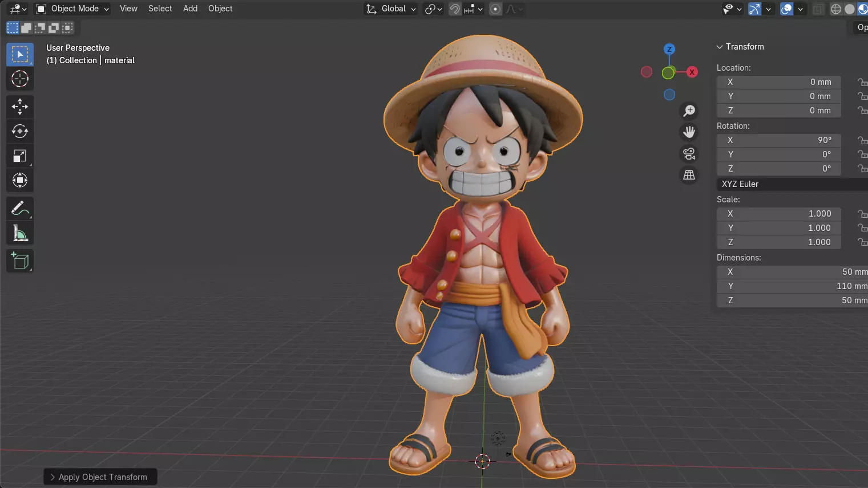Click Dimensions Z field
This screenshot has height=488, width=868.
click(x=792, y=300)
